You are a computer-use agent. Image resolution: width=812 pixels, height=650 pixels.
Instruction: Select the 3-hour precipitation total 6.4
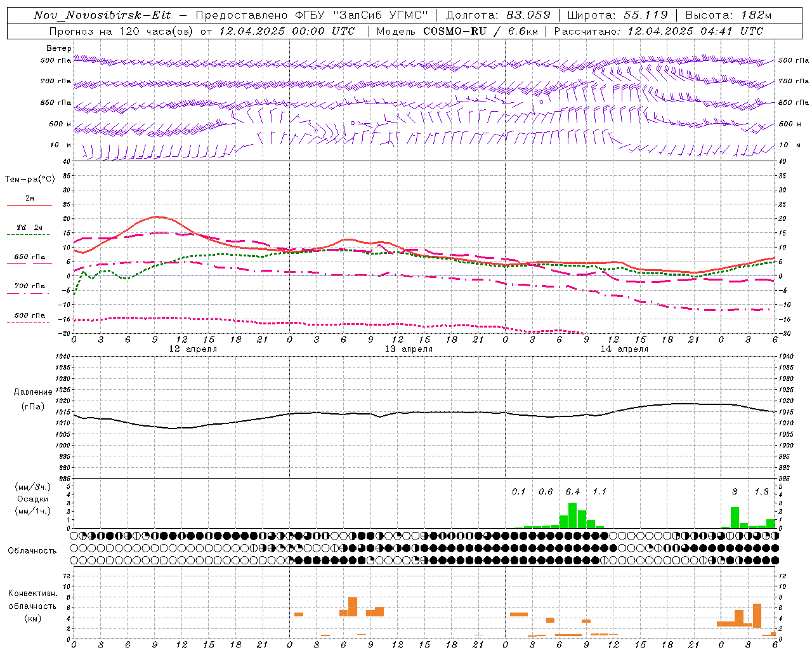[573, 491]
